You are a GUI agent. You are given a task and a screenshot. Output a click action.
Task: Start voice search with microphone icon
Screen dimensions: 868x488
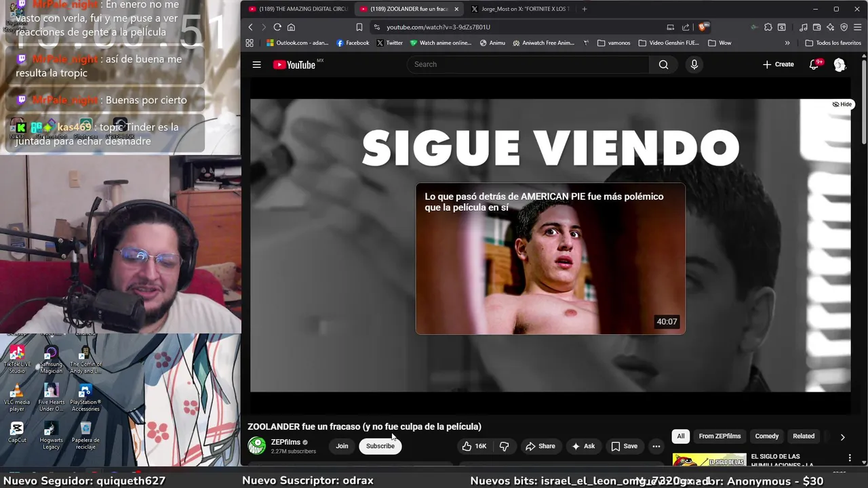[694, 64]
